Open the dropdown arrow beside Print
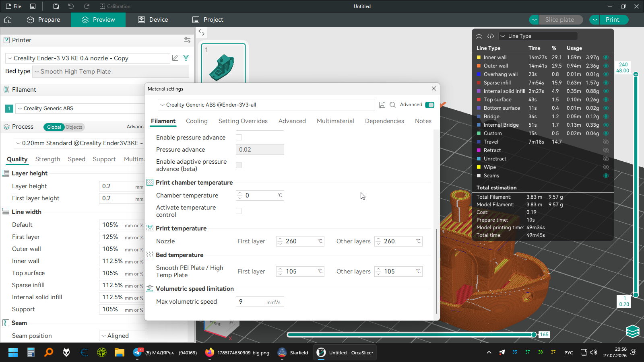The height and width of the screenshot is (362, 644). (594, 20)
